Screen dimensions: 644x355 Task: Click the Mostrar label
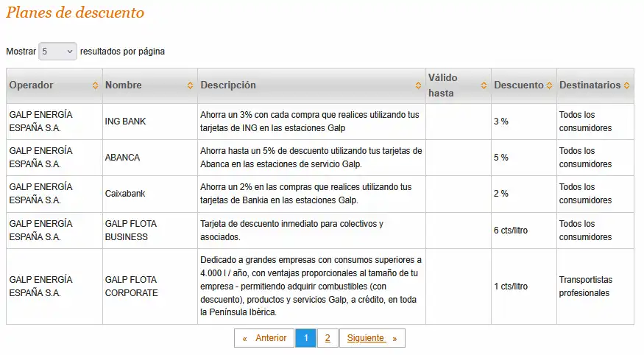(x=21, y=52)
